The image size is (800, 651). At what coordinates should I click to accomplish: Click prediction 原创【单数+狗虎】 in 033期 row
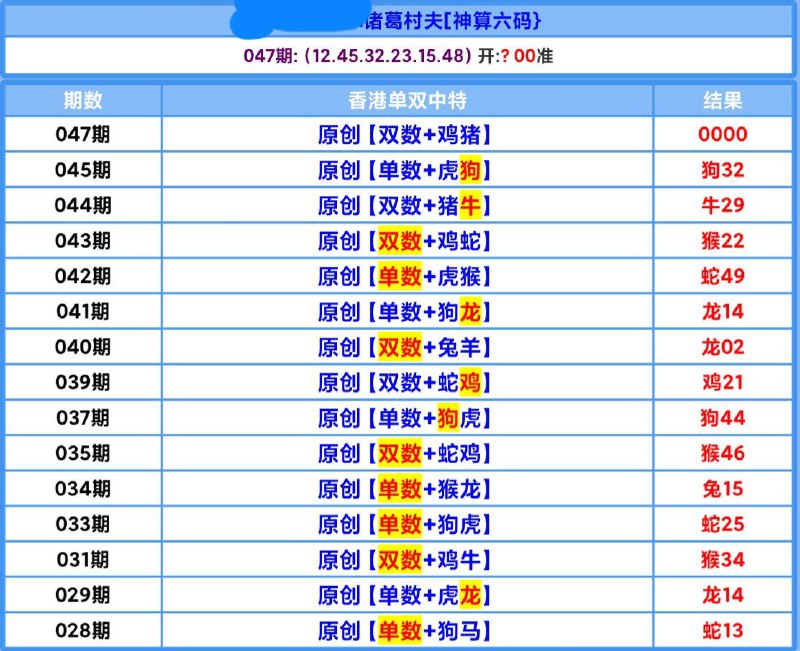pos(405,524)
